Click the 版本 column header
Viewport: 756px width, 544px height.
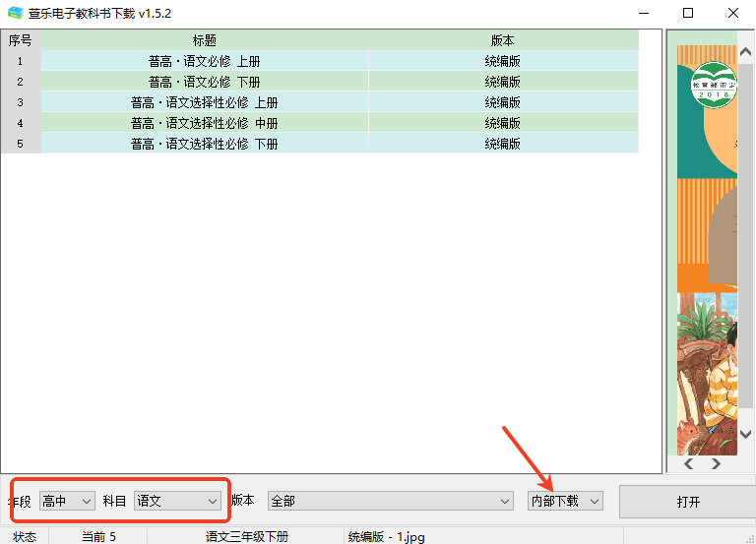(503, 40)
